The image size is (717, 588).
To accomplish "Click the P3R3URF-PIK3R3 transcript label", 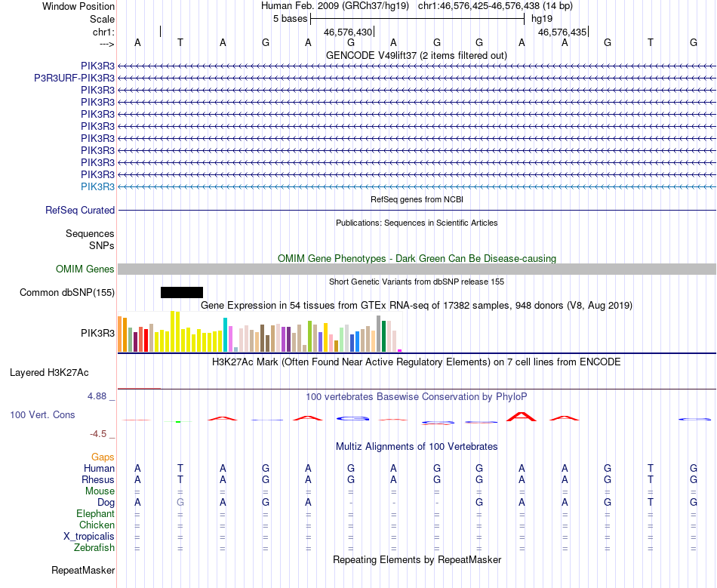I will pyautogui.click(x=75, y=79).
